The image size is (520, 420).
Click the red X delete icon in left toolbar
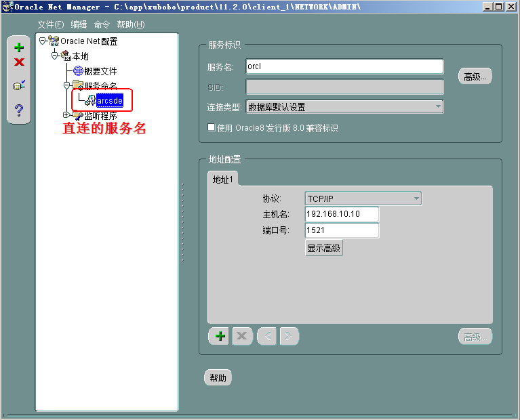point(19,62)
